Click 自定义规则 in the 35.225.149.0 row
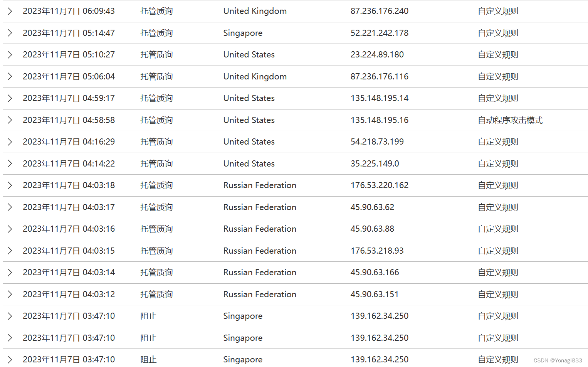 point(498,164)
